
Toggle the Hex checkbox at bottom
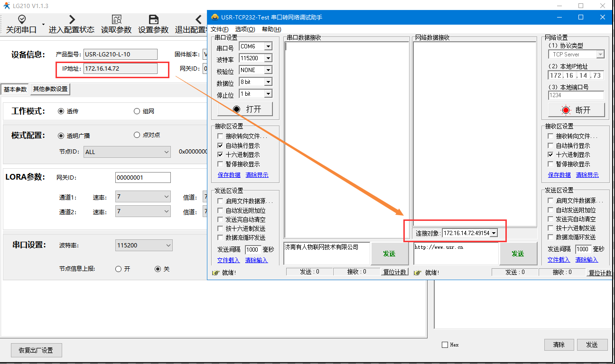tap(445, 345)
